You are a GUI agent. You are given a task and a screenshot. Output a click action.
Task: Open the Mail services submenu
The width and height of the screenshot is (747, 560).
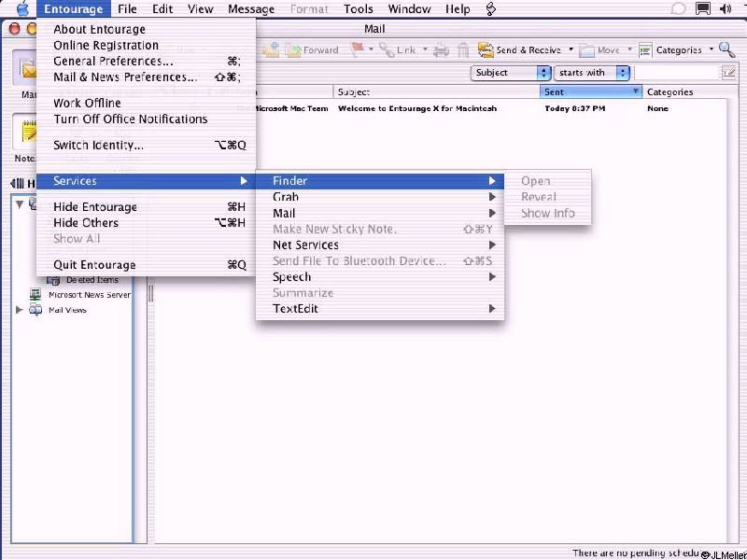[380, 213]
